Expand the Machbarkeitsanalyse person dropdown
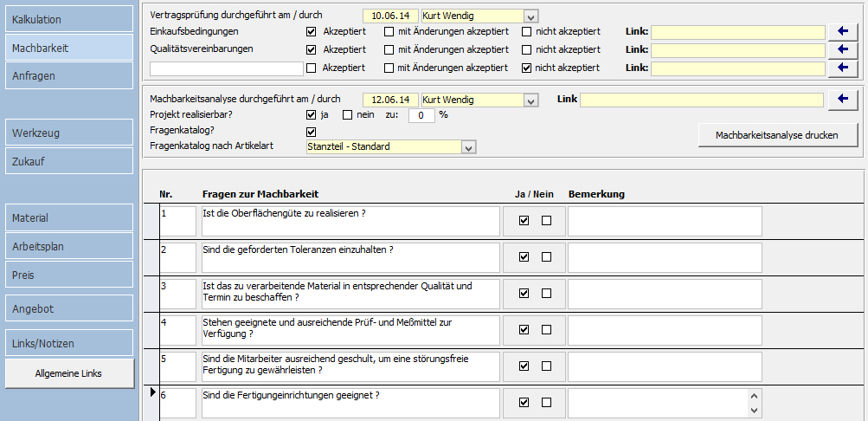Screen dimensions: 868x421 click(531, 100)
